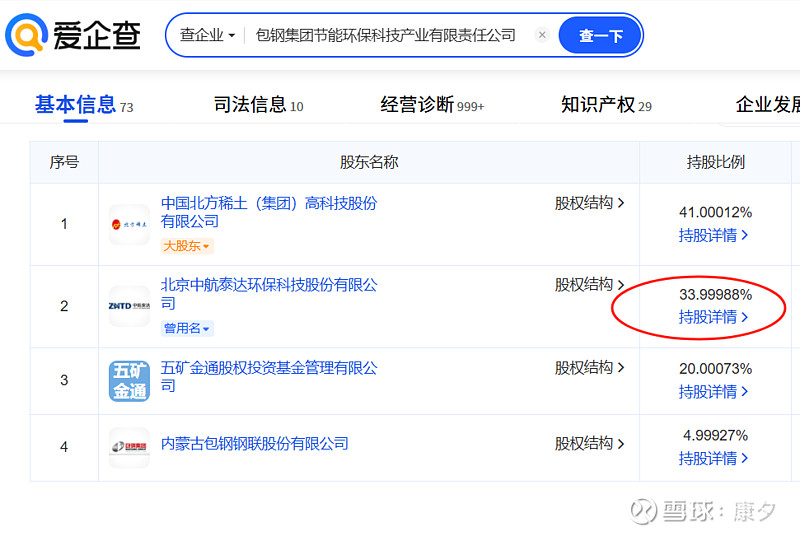This screenshot has height=536, width=800.
Task: Open 持股详情 under 20.00073%
Action: (713, 392)
